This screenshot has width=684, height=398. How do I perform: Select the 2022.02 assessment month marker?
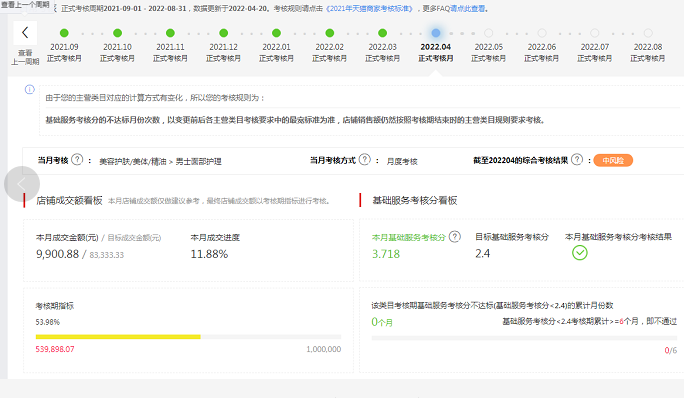(330, 33)
